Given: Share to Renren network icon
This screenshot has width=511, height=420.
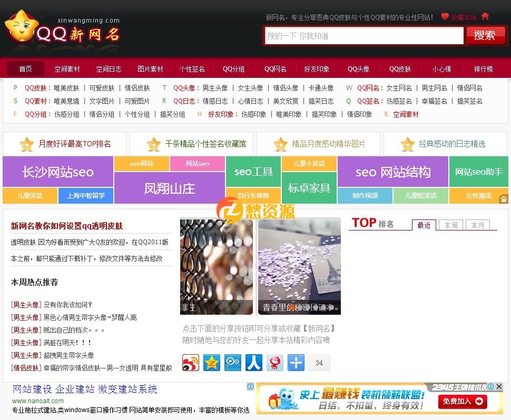Looking at the screenshot, I should [x=254, y=363].
